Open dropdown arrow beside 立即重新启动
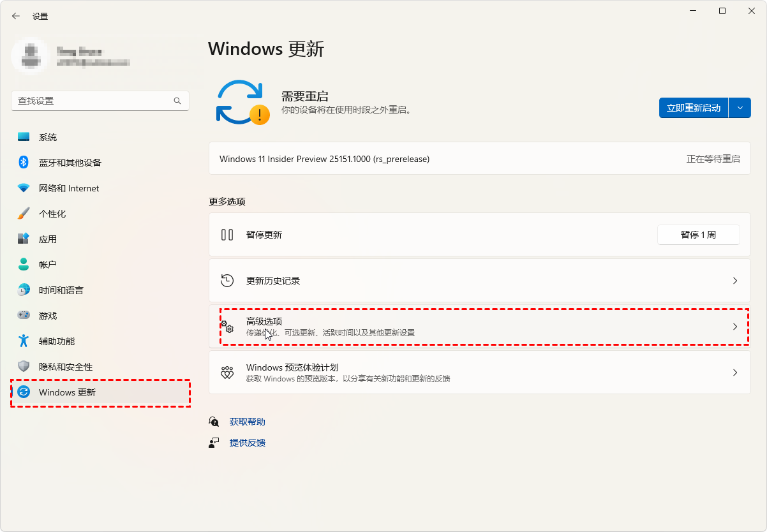Viewport: 767px width, 532px height. [x=740, y=108]
